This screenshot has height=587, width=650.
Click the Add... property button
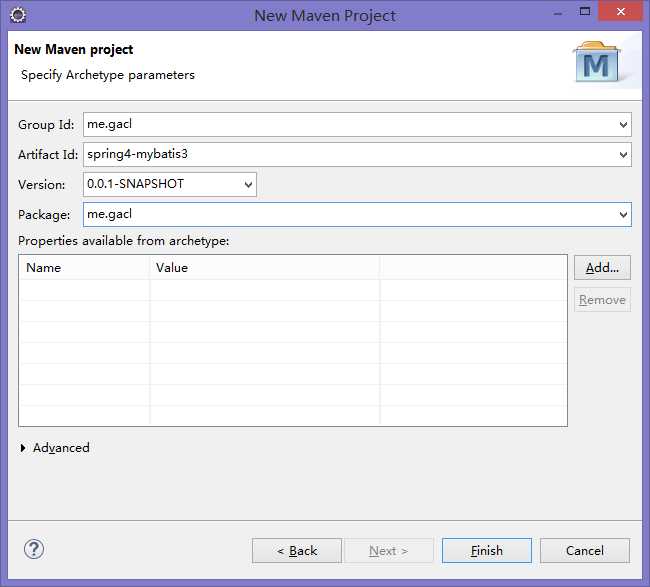pyautogui.click(x=602, y=268)
